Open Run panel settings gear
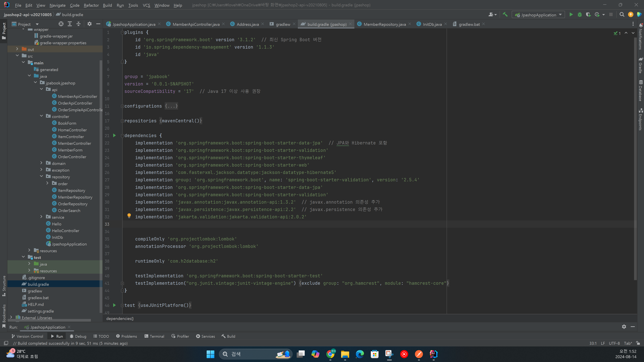Image resolution: width=644 pixels, height=362 pixels. 624,327
